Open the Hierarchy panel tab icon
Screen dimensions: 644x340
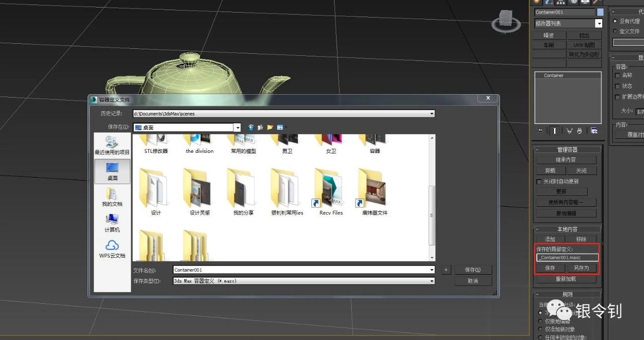(x=561, y=2)
